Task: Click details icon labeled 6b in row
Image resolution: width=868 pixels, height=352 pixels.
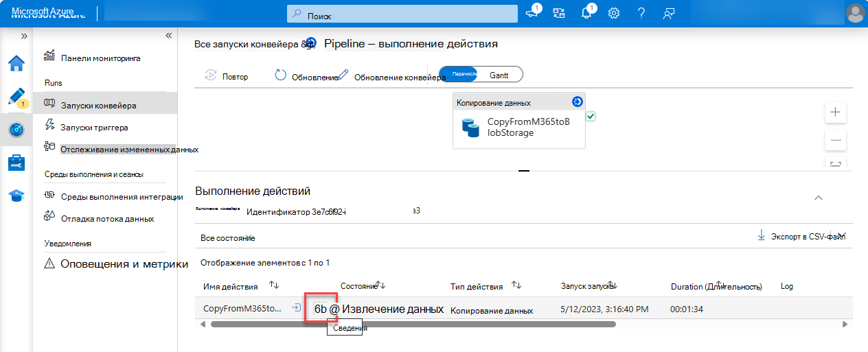Action: coord(320,309)
